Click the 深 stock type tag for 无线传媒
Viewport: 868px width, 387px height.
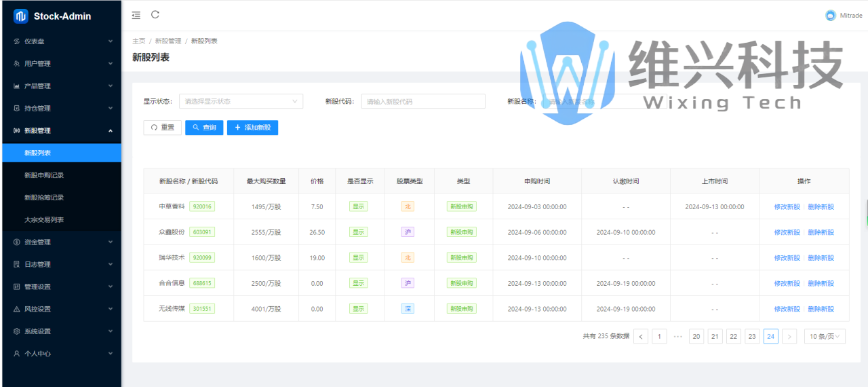tap(408, 309)
